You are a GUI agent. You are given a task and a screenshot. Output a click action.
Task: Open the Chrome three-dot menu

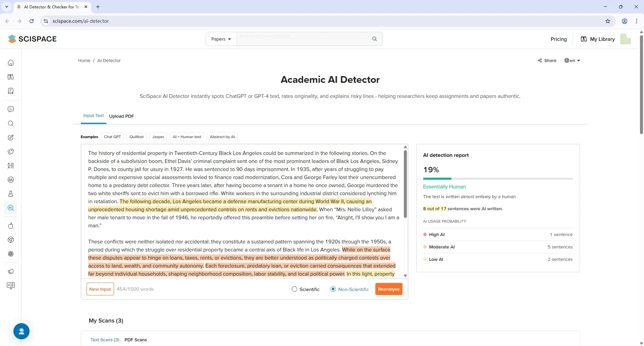point(637,21)
